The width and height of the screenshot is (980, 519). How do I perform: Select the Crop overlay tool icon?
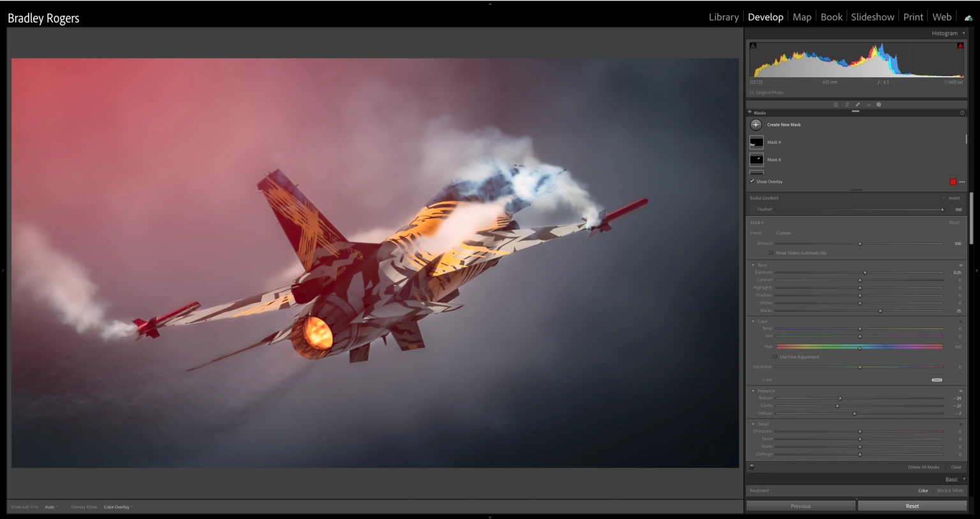tap(847, 105)
